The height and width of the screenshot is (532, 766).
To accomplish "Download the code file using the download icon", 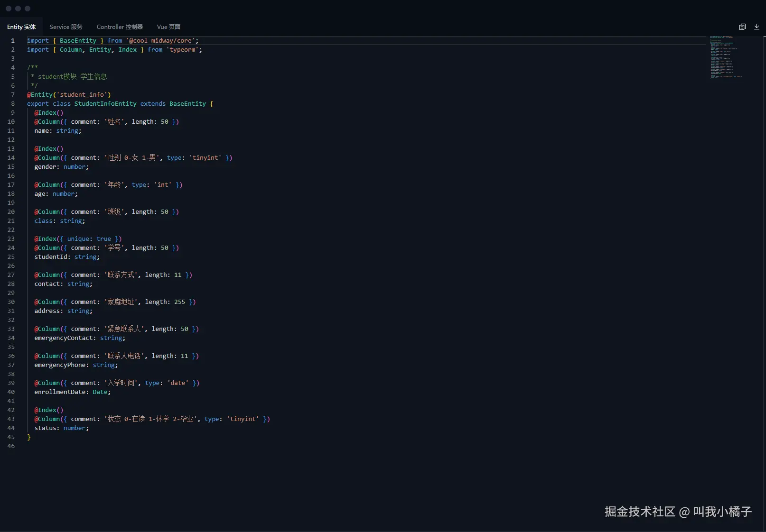I will pos(757,27).
